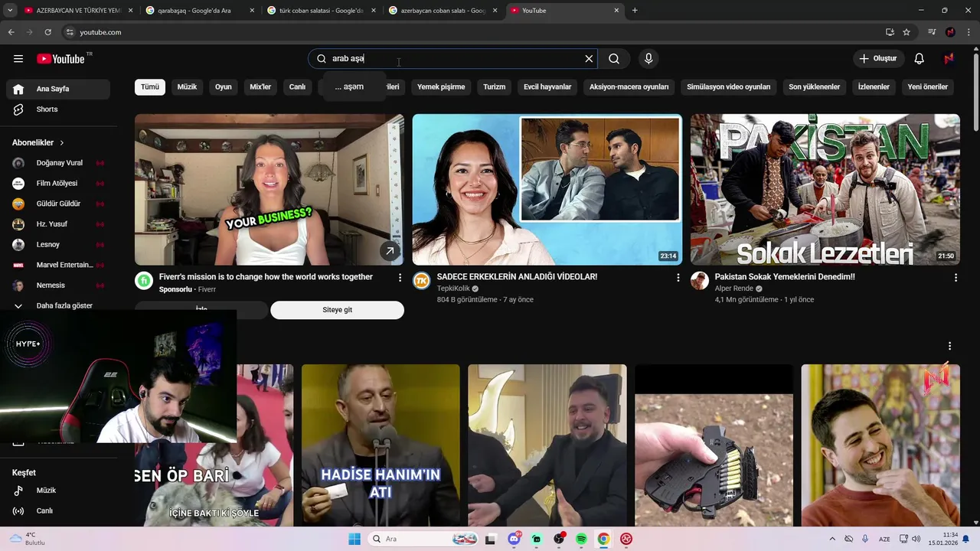Select the Oyun filter chip

tap(224, 87)
